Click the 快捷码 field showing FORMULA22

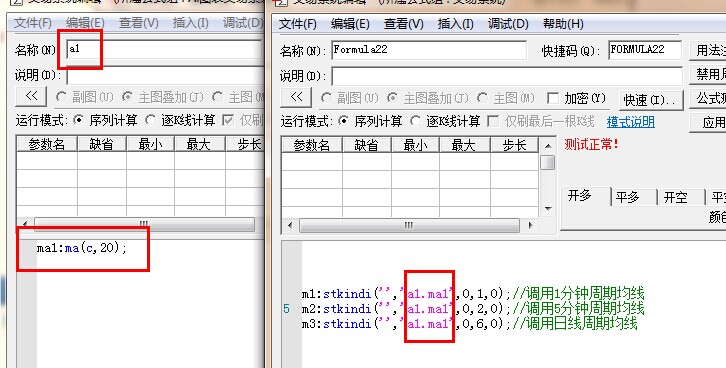click(645, 50)
